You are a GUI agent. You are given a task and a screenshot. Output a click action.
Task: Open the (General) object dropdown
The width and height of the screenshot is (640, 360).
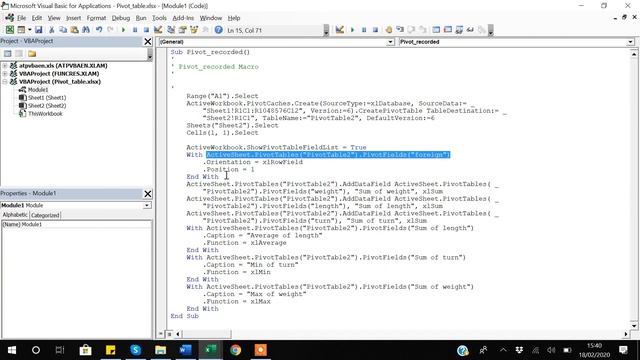[x=390, y=42]
